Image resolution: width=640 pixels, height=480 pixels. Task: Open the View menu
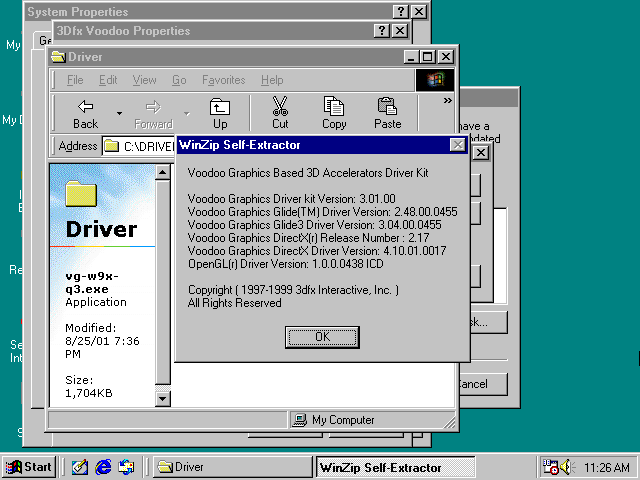point(144,80)
